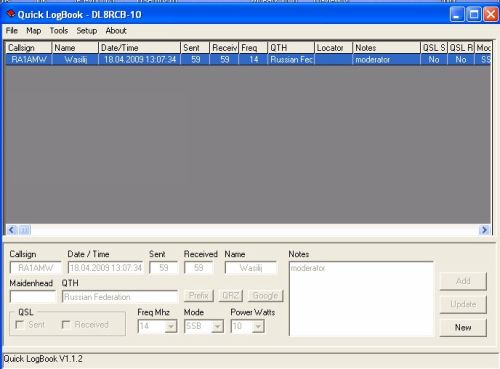This screenshot has width=500, height=369.
Task: Click the Sent column header
Action: tap(195, 48)
